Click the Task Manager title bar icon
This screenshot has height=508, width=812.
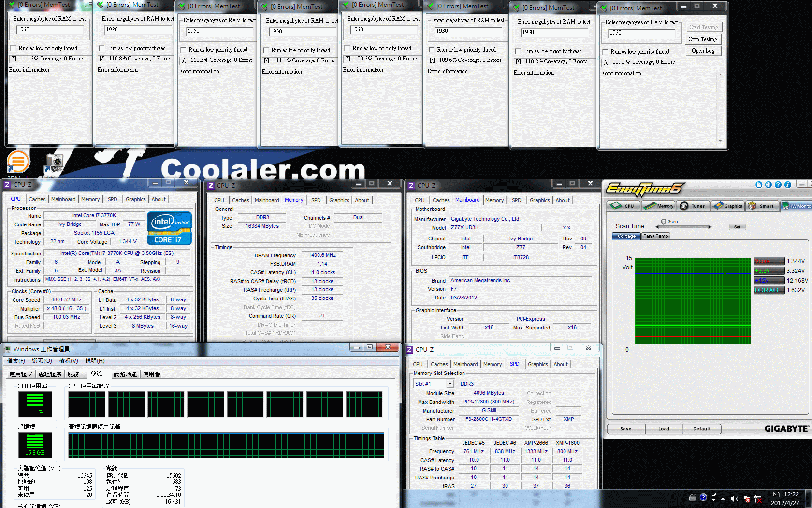(8, 349)
